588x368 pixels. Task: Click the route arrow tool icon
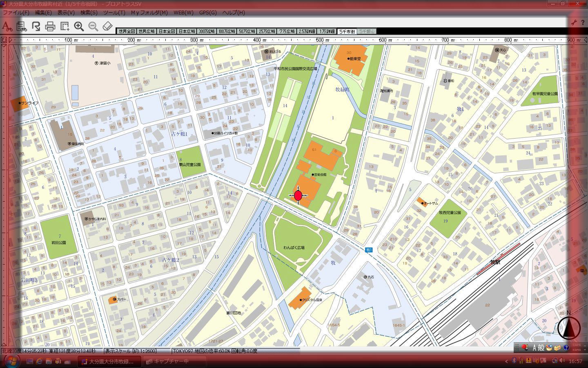pos(36,27)
